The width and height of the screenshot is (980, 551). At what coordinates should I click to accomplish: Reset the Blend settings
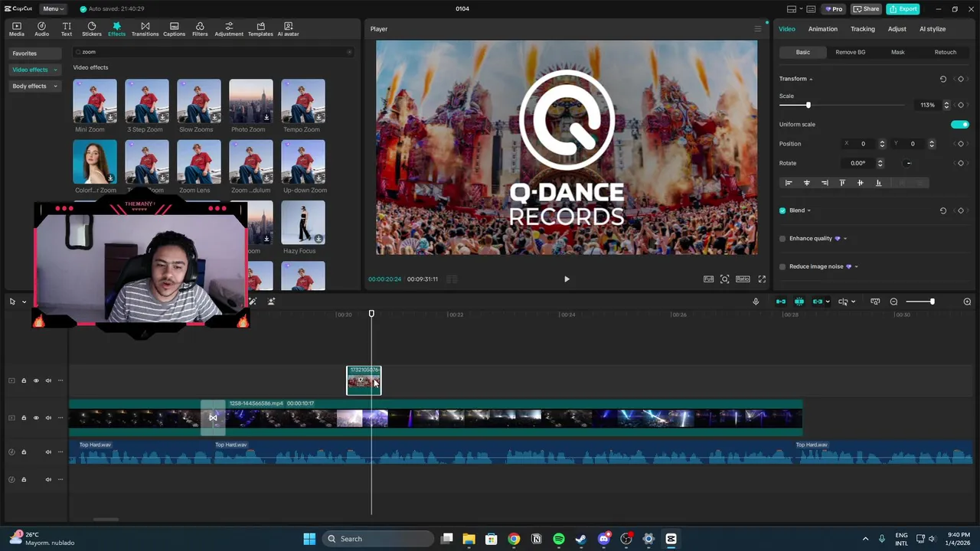[943, 210]
